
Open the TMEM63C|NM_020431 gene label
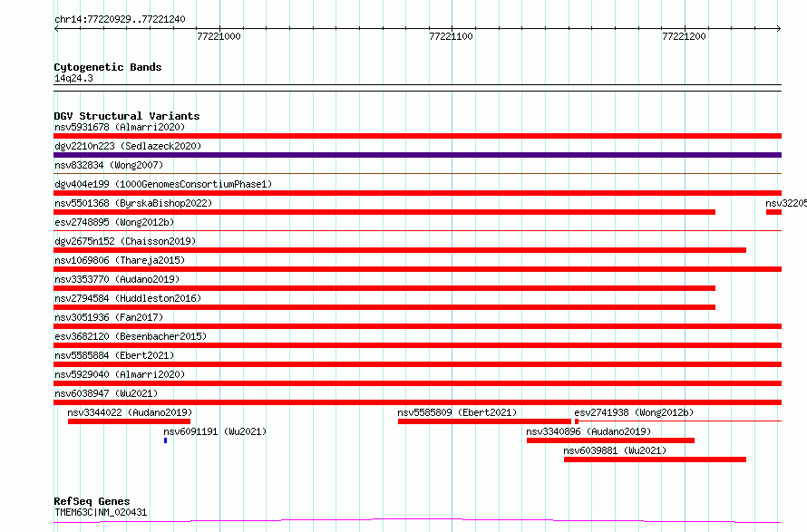click(x=101, y=512)
